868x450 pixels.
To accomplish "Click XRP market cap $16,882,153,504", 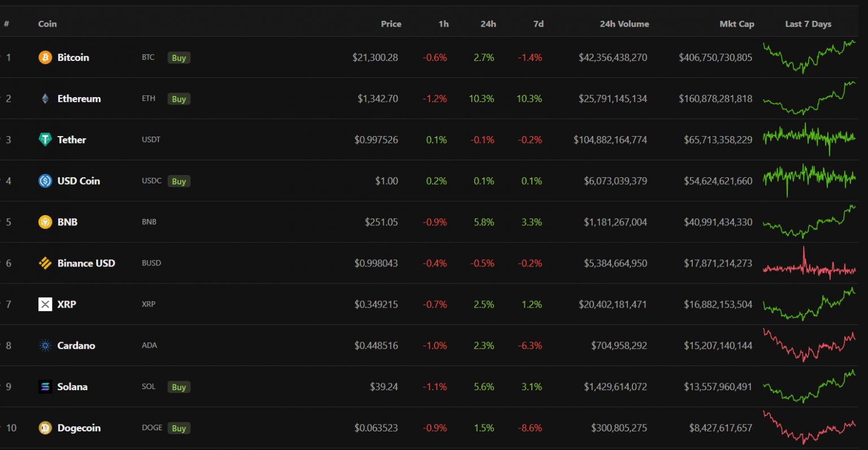I will (718, 304).
